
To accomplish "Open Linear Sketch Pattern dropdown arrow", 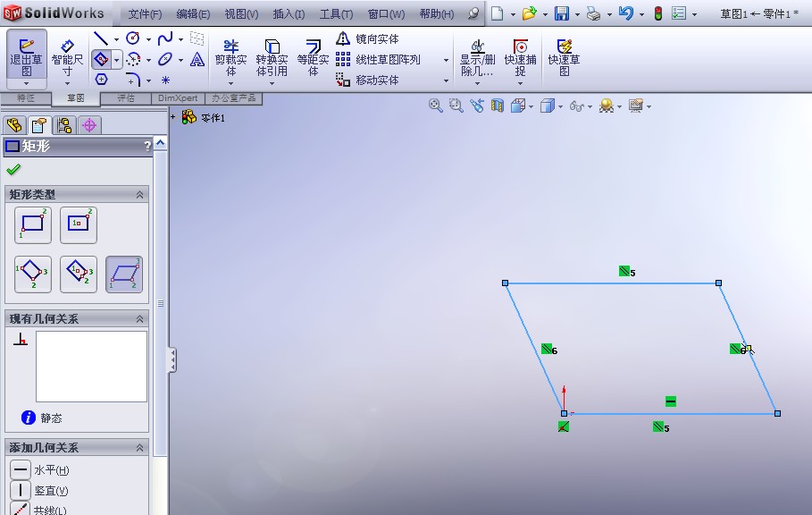I will point(446,60).
